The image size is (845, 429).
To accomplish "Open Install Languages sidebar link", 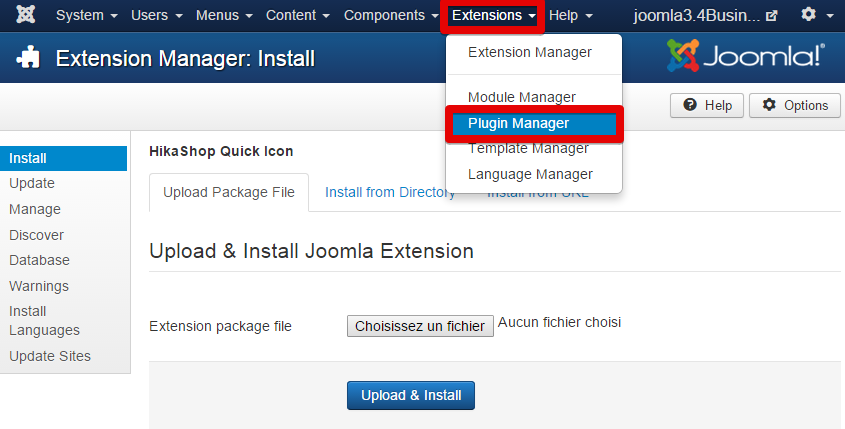I will coord(44,321).
